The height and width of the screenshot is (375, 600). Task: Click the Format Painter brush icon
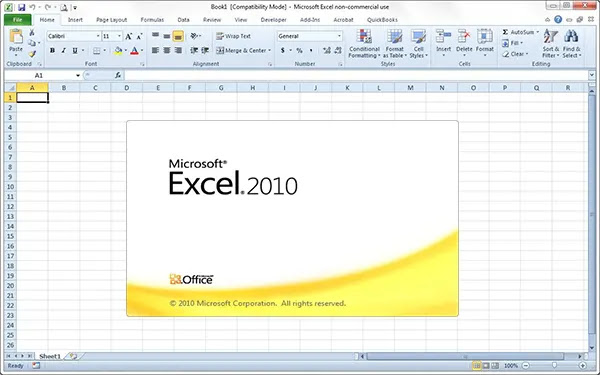pos(32,54)
